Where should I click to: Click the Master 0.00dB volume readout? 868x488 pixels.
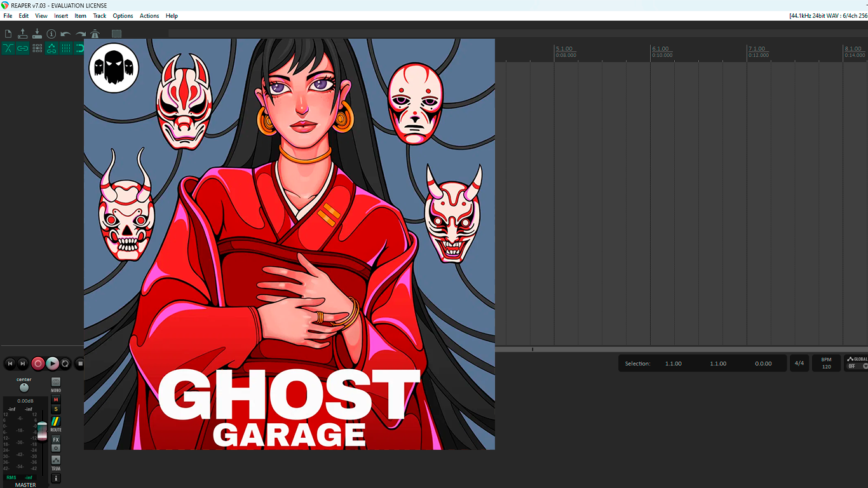pos(25,401)
